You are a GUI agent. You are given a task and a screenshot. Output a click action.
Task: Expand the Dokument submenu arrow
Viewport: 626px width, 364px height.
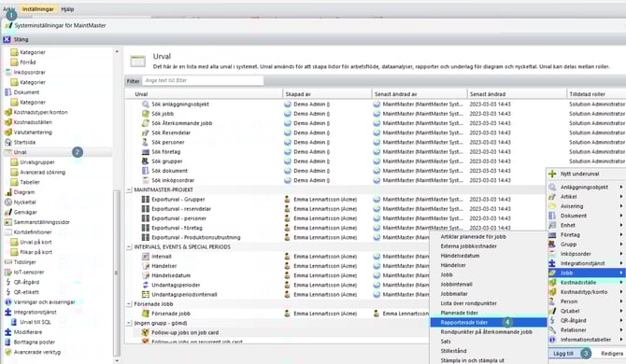621,216
